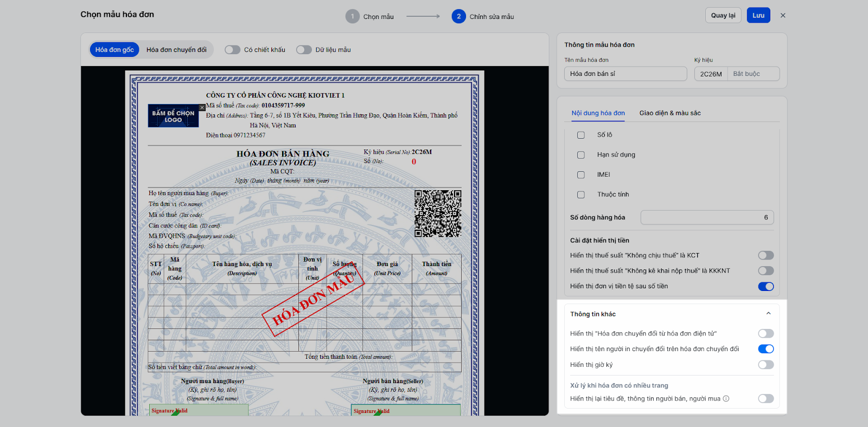Toggle the Dữ liệu mẫu switch
This screenshot has height=427, width=868.
coord(304,50)
